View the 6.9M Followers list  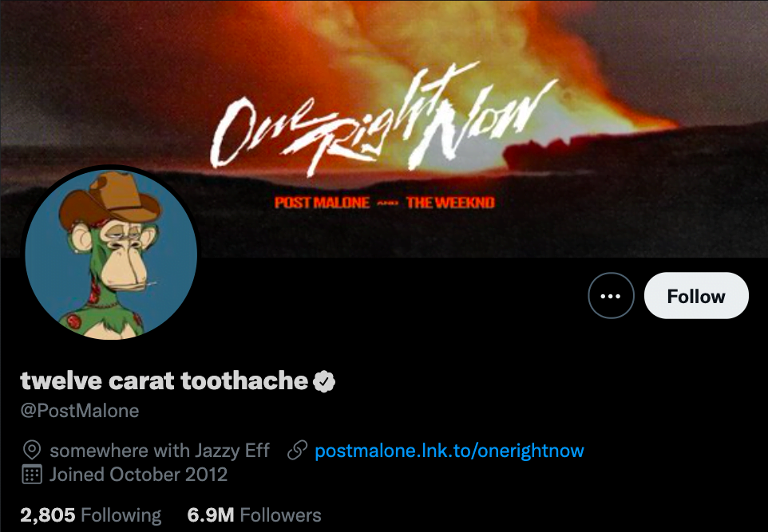254,515
